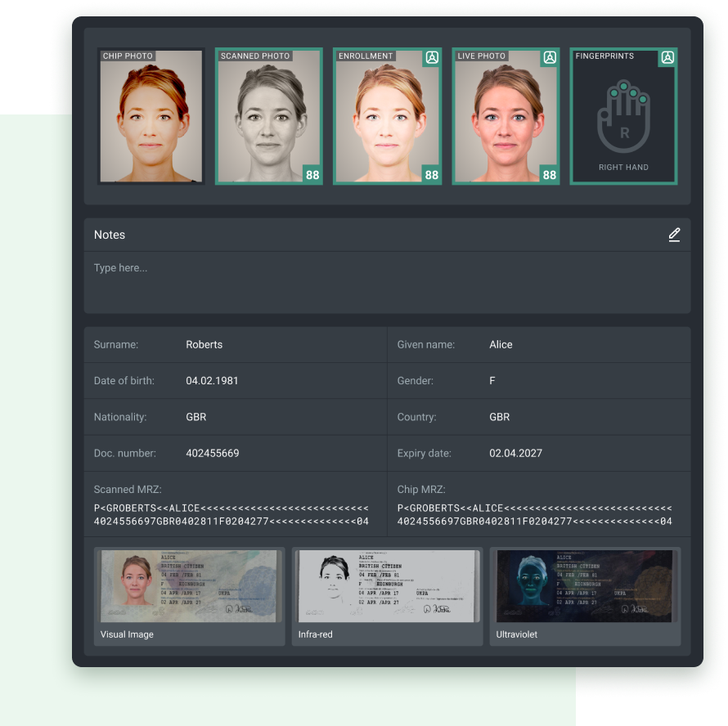Open the Ultraviolet document scan
Image resolution: width=728 pixels, height=726 pixels.
point(585,587)
